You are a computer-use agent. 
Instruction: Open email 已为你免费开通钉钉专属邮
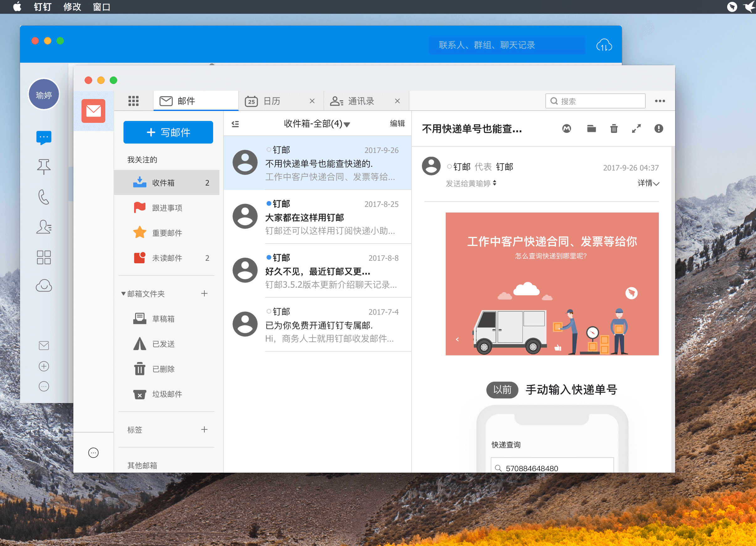tap(317, 325)
